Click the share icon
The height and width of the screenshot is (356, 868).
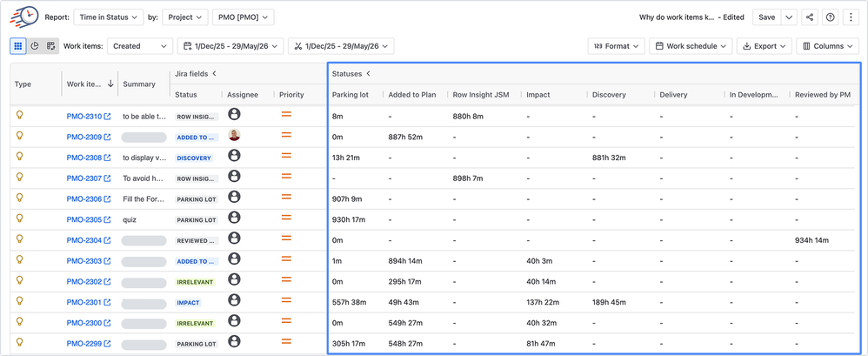(810, 17)
